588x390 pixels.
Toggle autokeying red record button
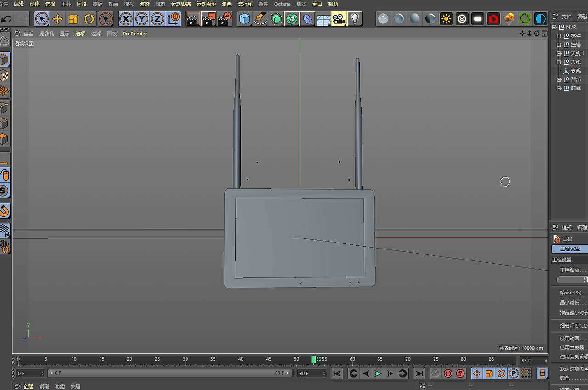click(448, 373)
